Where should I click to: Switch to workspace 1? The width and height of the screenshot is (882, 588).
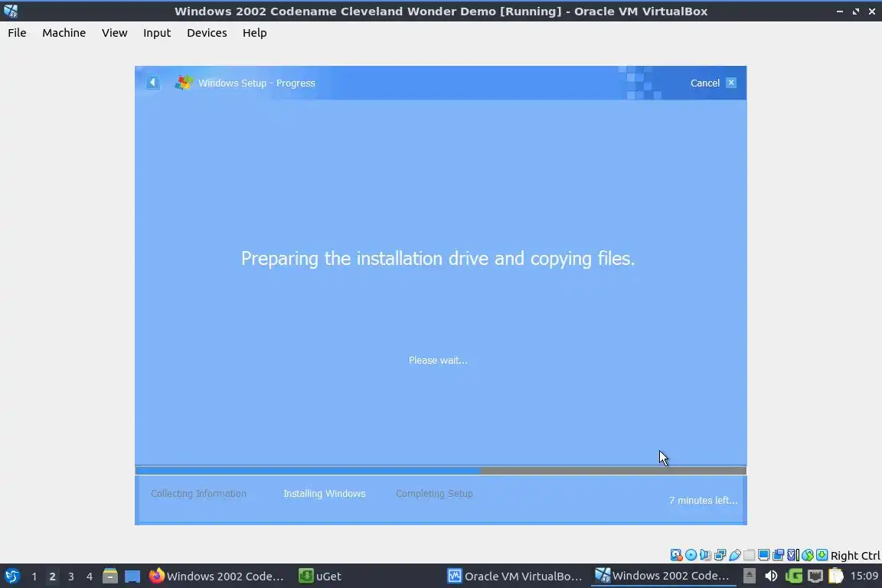[x=34, y=577]
